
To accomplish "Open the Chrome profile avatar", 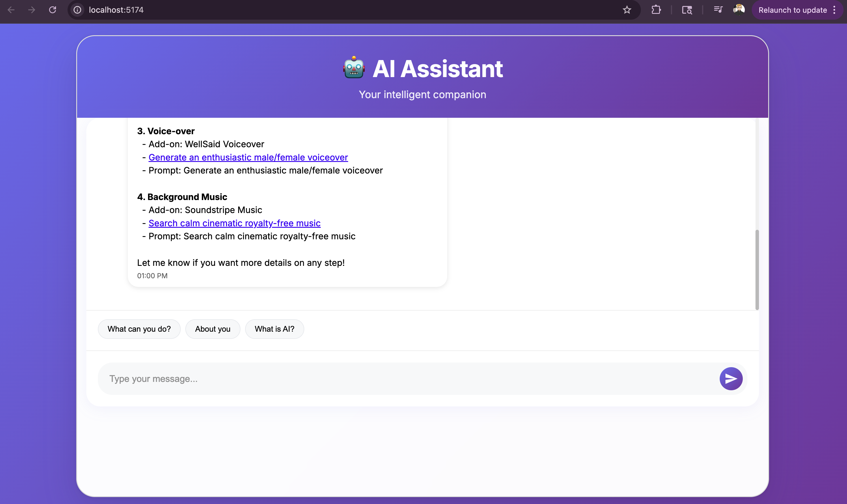I will point(739,10).
